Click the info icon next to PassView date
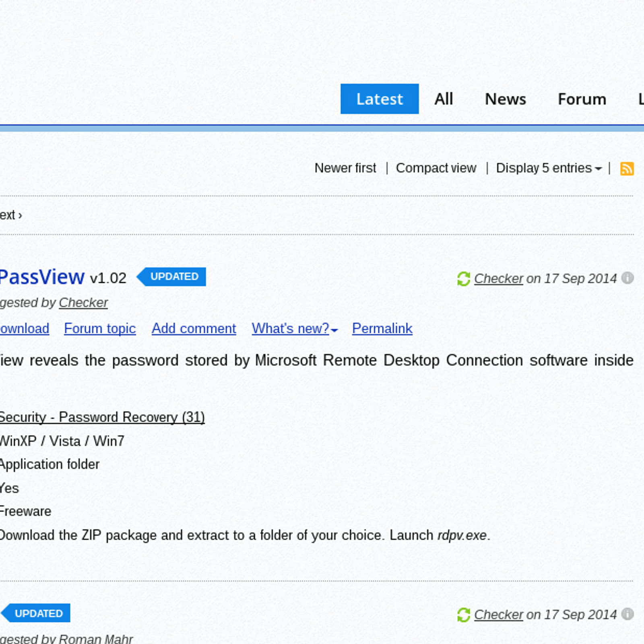 pyautogui.click(x=627, y=278)
